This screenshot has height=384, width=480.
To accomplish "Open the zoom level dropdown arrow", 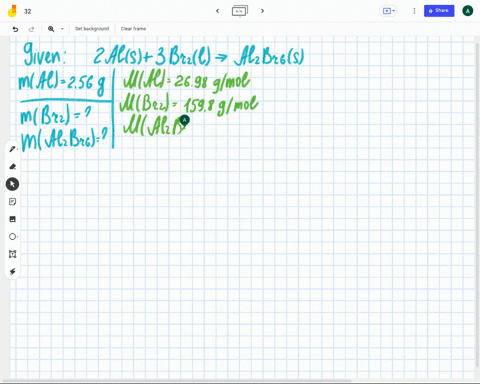I will click(62, 29).
